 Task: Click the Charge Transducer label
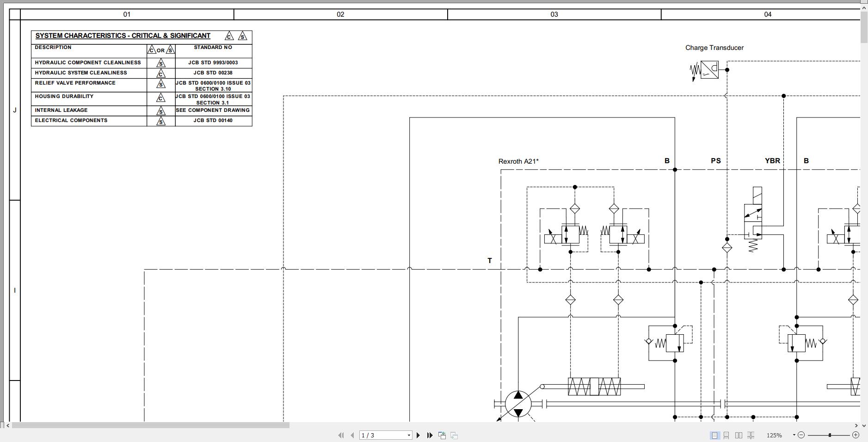point(714,48)
